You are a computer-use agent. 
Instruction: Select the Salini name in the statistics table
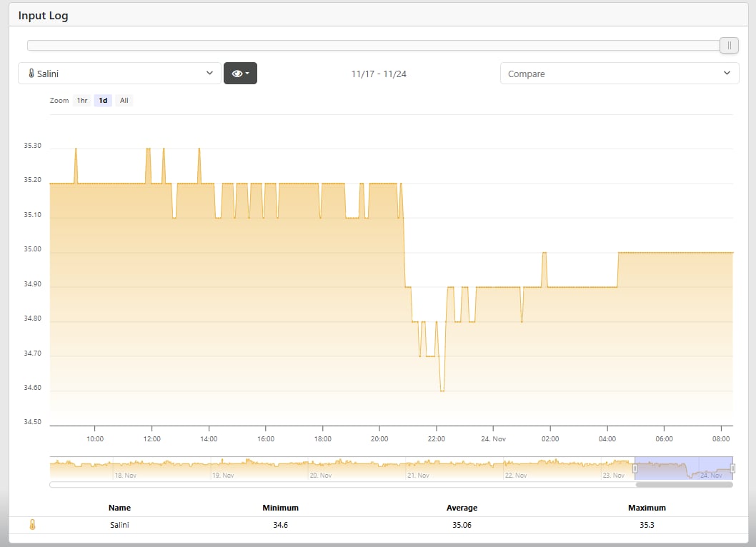click(119, 525)
